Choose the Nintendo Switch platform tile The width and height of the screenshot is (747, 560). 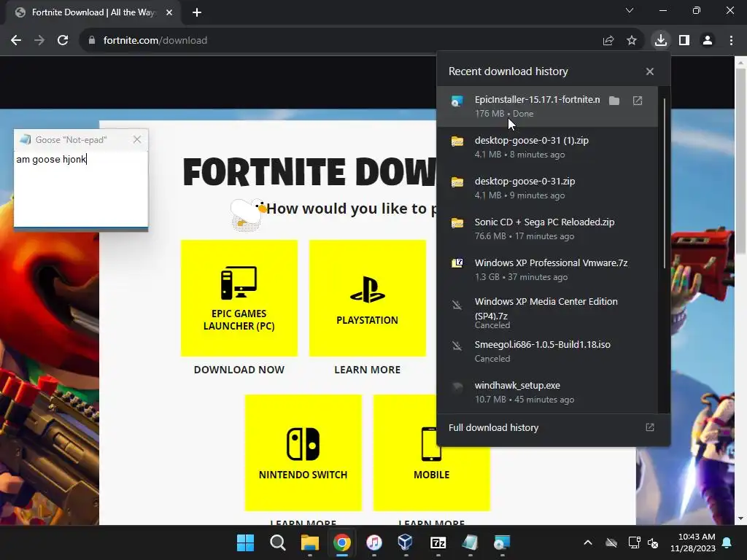303,452
